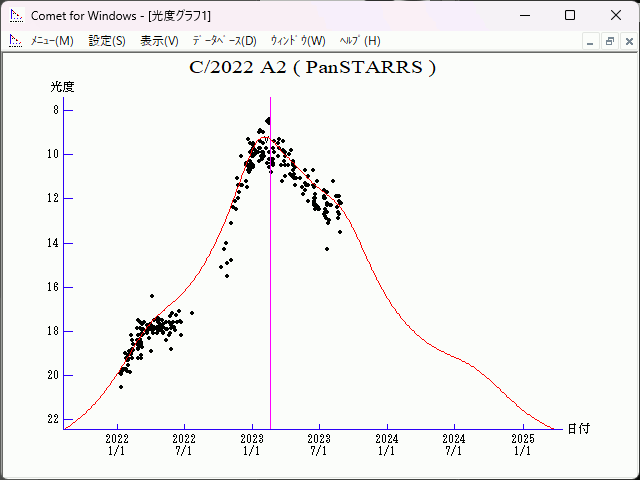Screen dimensions: 640x480
Task: Click the 2025 1/1 date axis tick label
Action: (522, 445)
